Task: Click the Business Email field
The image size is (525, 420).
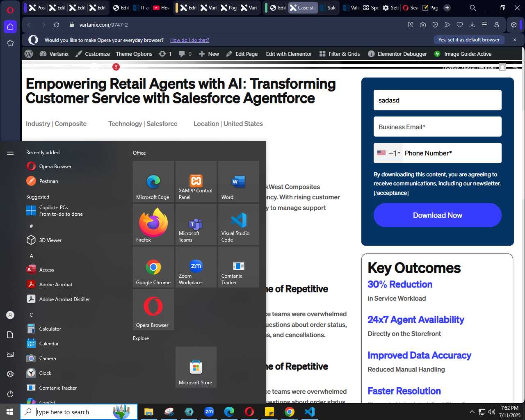Action: tap(438, 127)
